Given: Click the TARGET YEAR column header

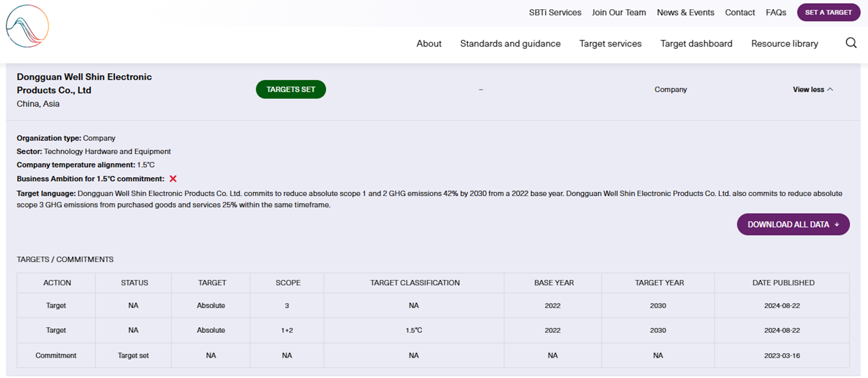Looking at the screenshot, I should coord(660,283).
